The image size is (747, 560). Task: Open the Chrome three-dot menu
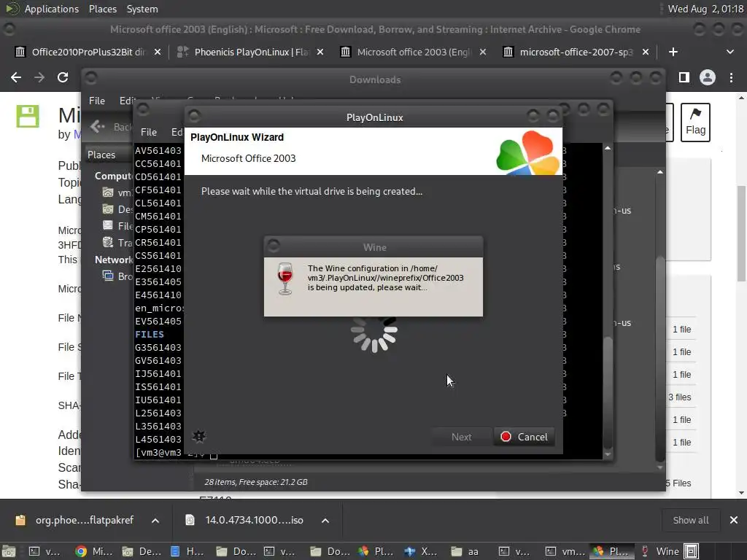tap(731, 77)
